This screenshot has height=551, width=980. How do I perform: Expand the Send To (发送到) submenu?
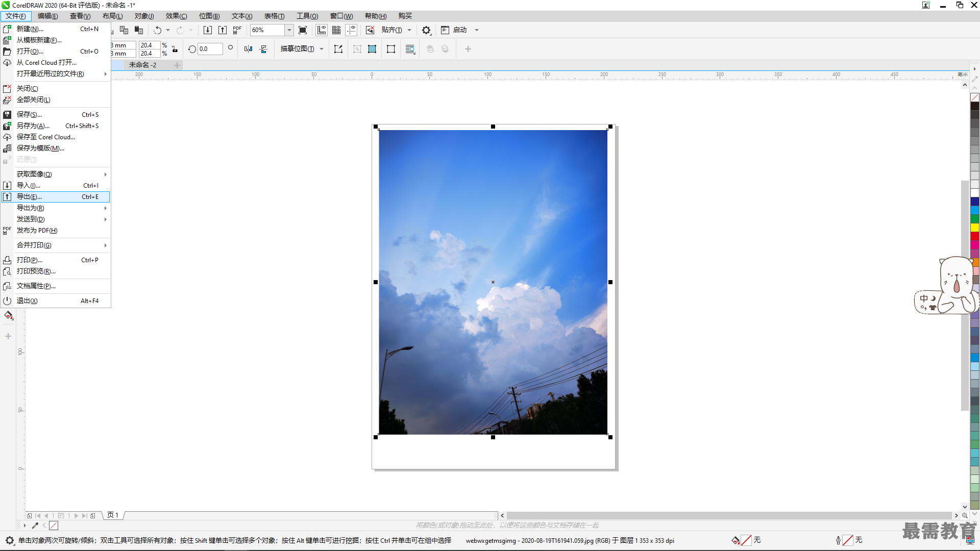click(56, 219)
